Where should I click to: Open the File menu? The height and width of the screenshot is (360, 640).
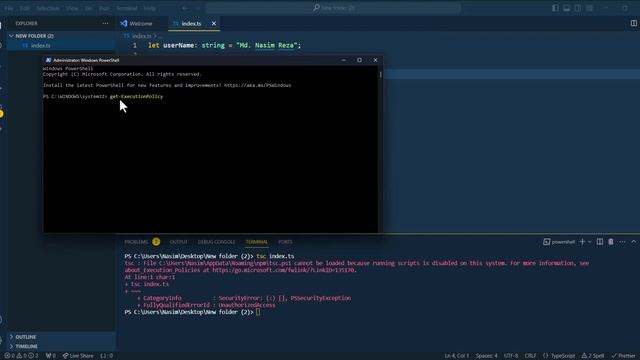tap(9, 8)
